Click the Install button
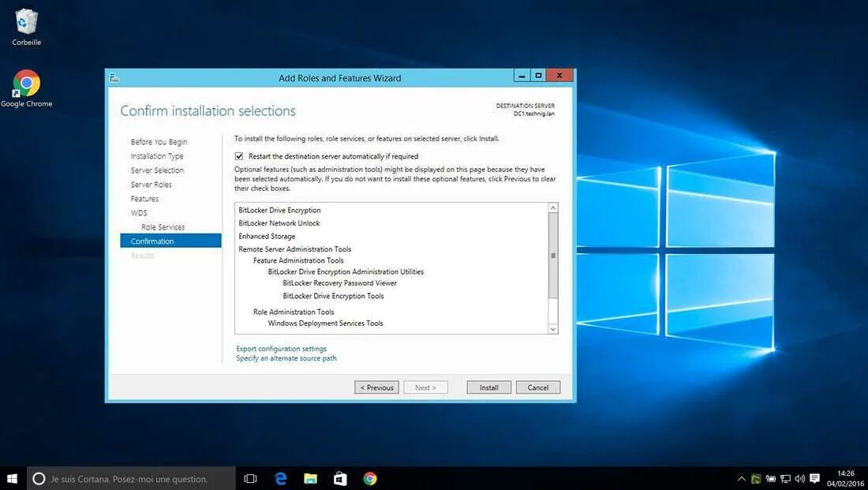The height and width of the screenshot is (490, 868). 488,387
